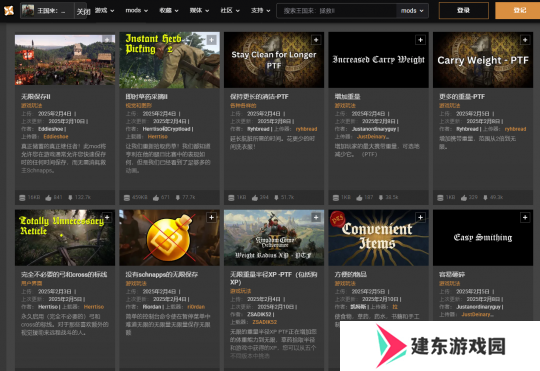540x371 pixels.
Task: Add 无限保存II mod using its plus icon
Action: [x=107, y=40]
